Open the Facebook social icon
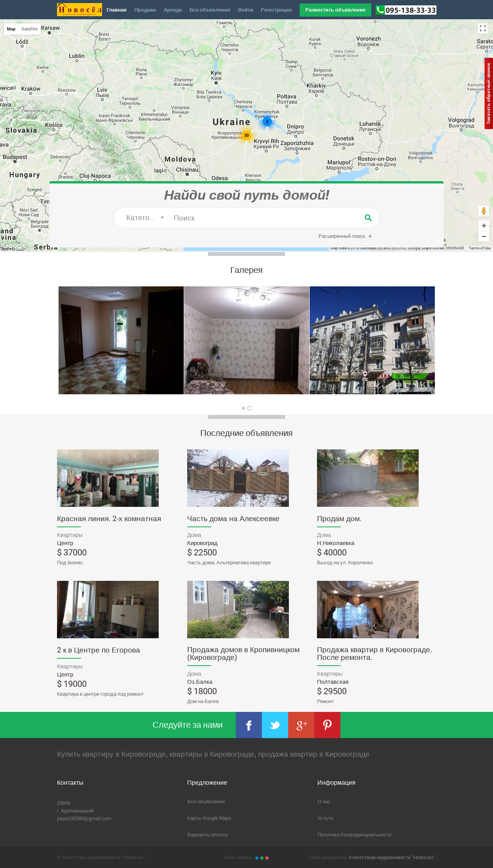Screen dimensions: 493x868 pyautogui.click(x=249, y=725)
